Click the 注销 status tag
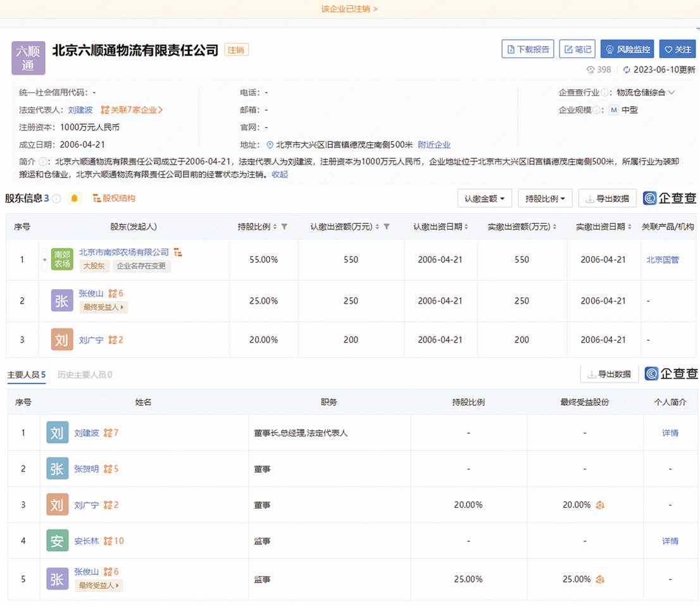 pos(236,50)
